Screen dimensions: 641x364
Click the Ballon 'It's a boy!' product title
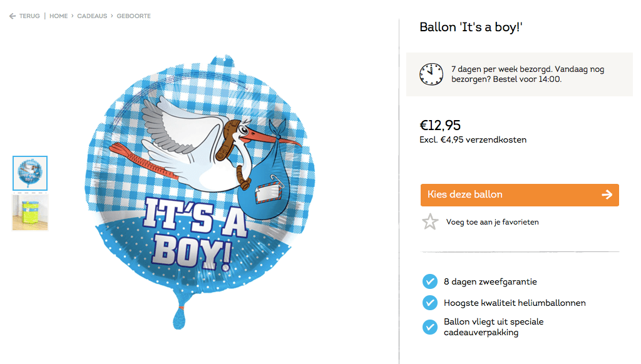[471, 28]
